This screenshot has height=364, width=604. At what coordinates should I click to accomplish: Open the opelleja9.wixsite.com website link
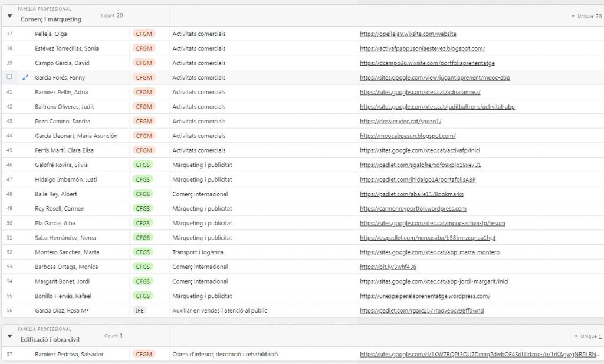[x=408, y=34]
